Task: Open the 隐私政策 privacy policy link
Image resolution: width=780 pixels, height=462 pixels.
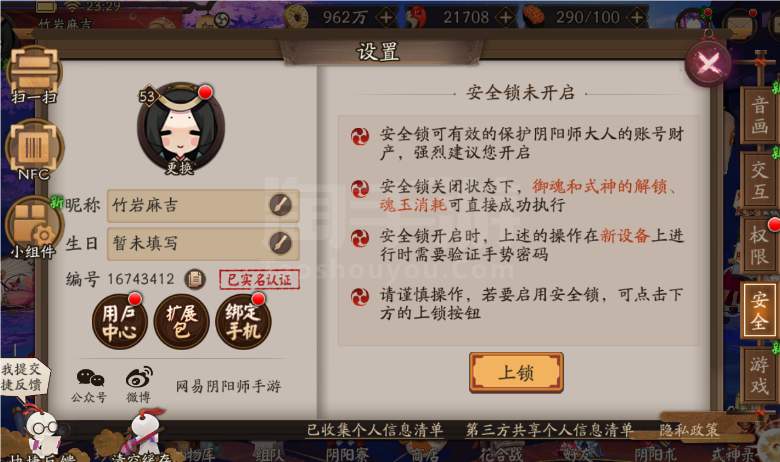Action: 689,430
